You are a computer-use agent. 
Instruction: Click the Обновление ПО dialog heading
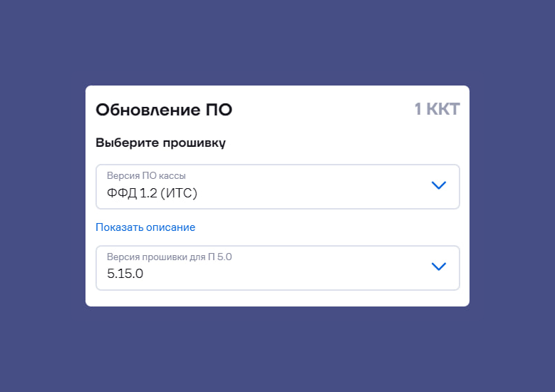click(x=164, y=110)
